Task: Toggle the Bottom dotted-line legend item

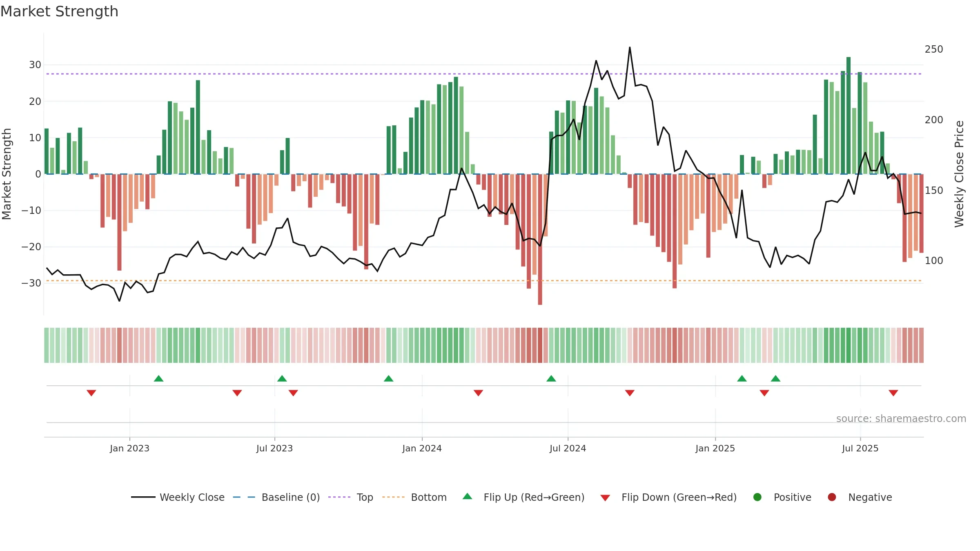Action: [x=414, y=497]
